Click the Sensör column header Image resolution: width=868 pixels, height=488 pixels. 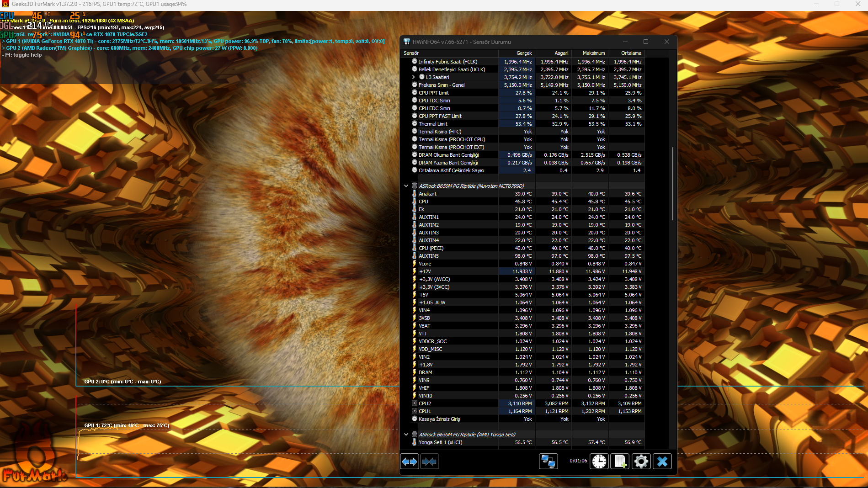449,53
